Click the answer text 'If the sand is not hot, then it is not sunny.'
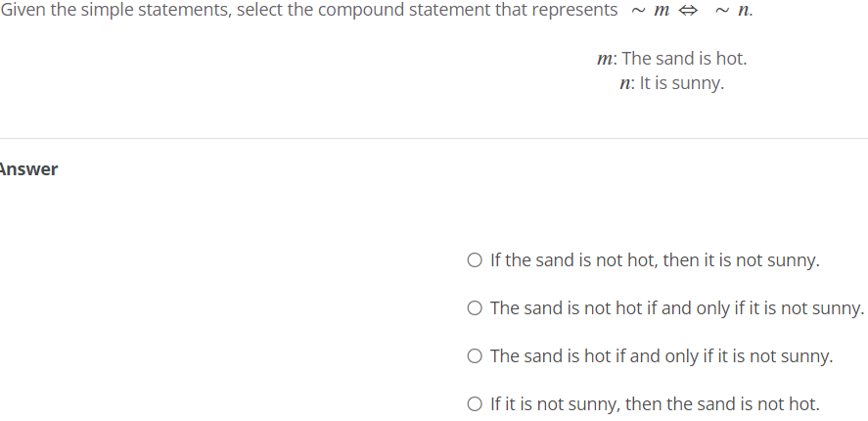 click(655, 260)
